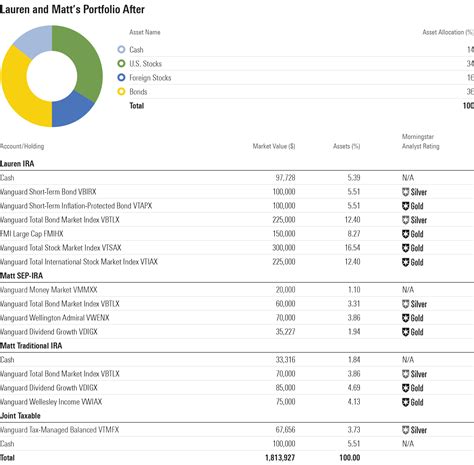Click the 'Market Value ($)' column header
This screenshot has height=465, width=474.
[x=274, y=146]
